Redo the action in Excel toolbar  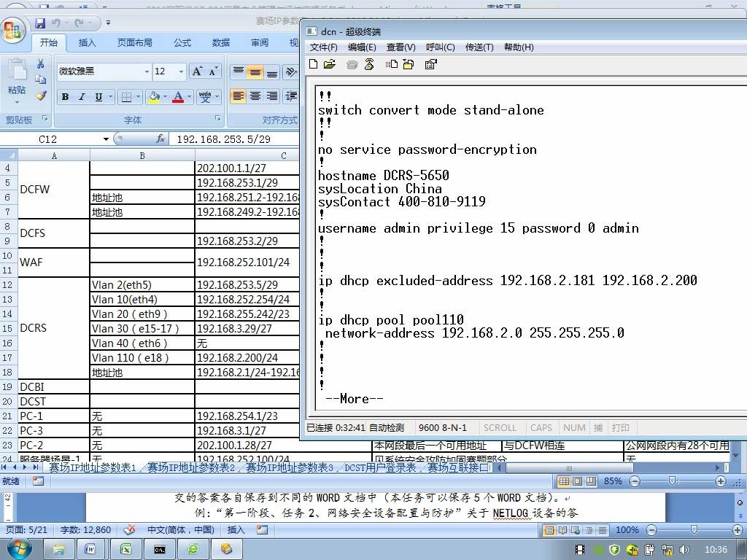pyautogui.click(x=79, y=23)
